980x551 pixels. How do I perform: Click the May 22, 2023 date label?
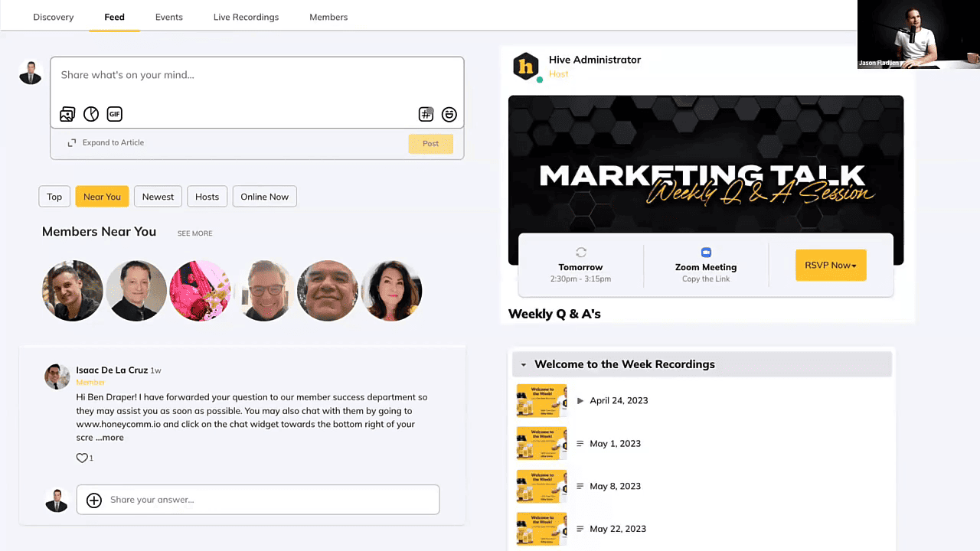point(618,529)
